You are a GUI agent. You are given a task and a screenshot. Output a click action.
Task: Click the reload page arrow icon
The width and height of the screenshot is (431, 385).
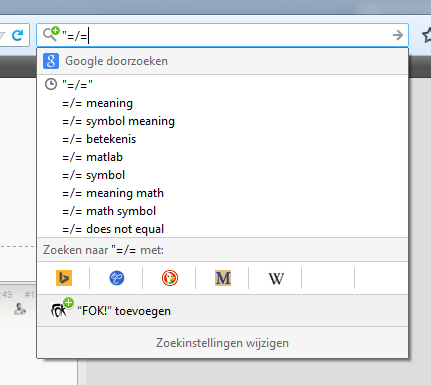[17, 35]
